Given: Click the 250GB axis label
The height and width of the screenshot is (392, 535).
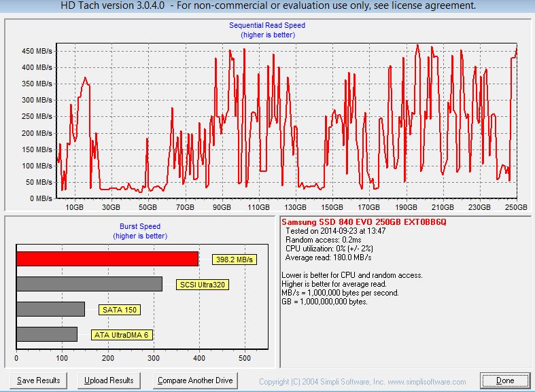Looking at the screenshot, I should tap(516, 207).
